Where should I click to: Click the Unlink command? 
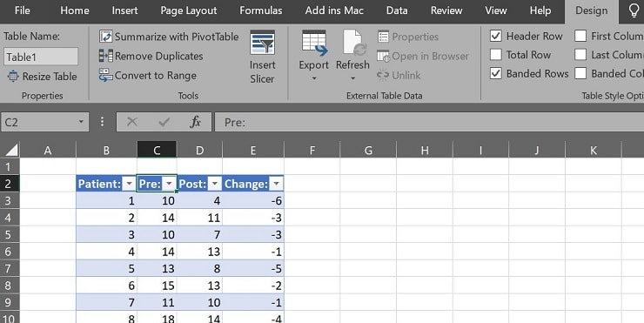point(399,76)
